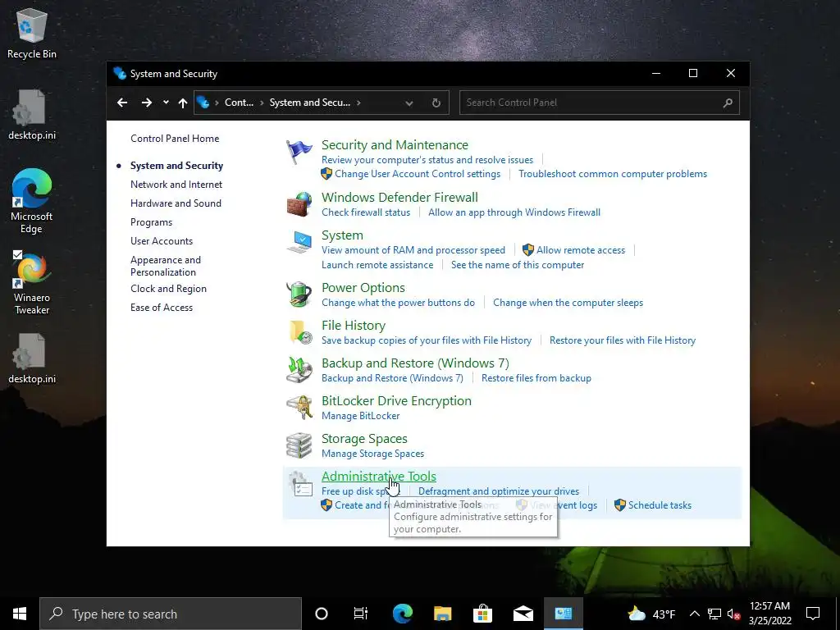Go to Control Panel Home

pyautogui.click(x=175, y=138)
